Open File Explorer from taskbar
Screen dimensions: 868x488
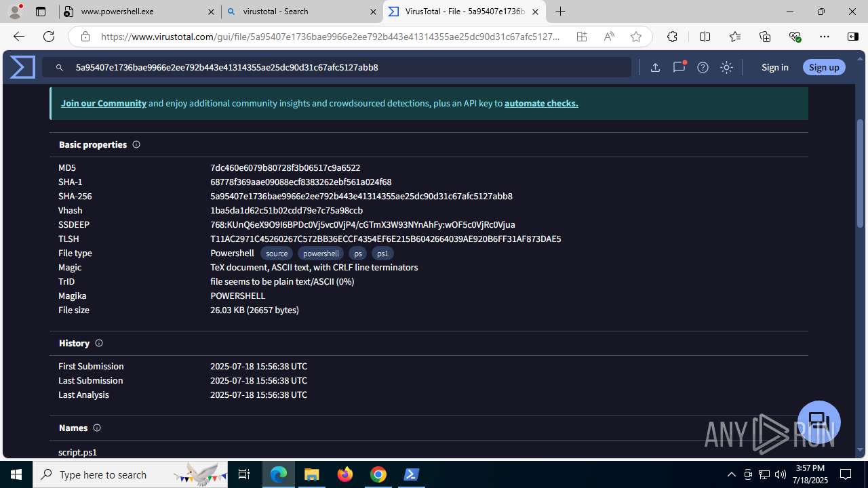click(x=312, y=474)
